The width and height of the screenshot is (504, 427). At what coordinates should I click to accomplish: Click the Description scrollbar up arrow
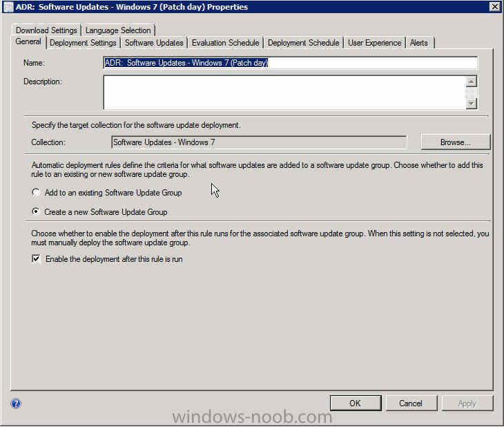pyautogui.click(x=472, y=82)
